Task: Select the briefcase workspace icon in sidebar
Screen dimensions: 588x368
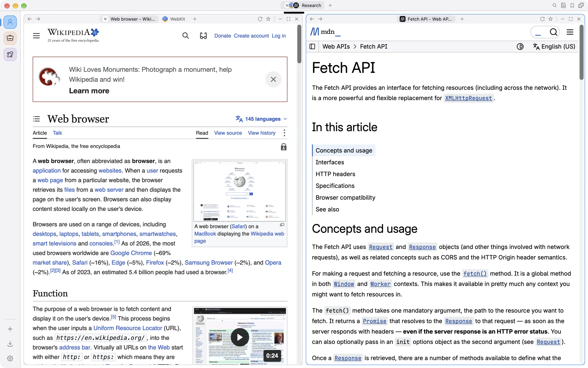Action: click(10, 38)
